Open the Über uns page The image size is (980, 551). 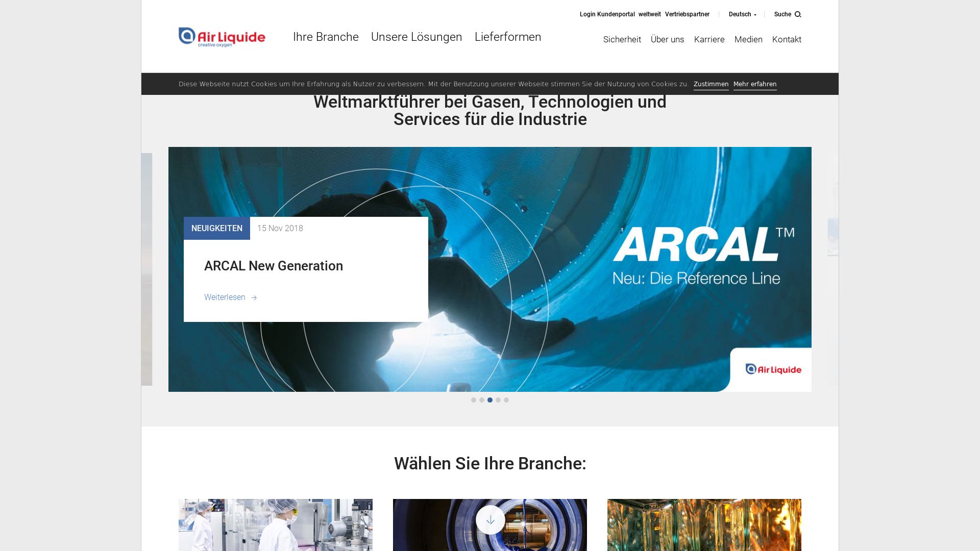click(668, 39)
